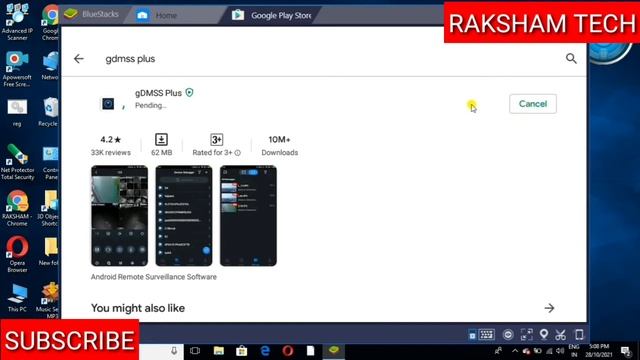Screen dimensions: 640x360
Task: Click the Play Protect verified shield badge
Action: click(189, 93)
